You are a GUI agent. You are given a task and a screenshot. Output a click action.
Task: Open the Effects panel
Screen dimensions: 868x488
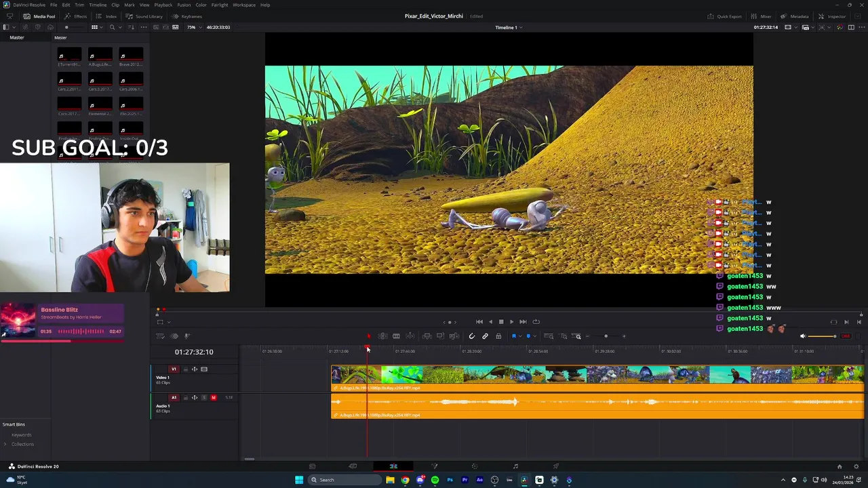pos(75,16)
